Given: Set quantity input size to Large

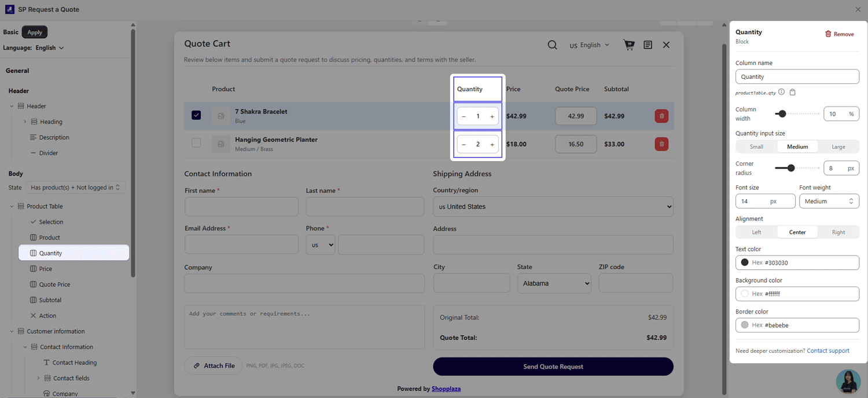Looking at the screenshot, I should coord(838,147).
